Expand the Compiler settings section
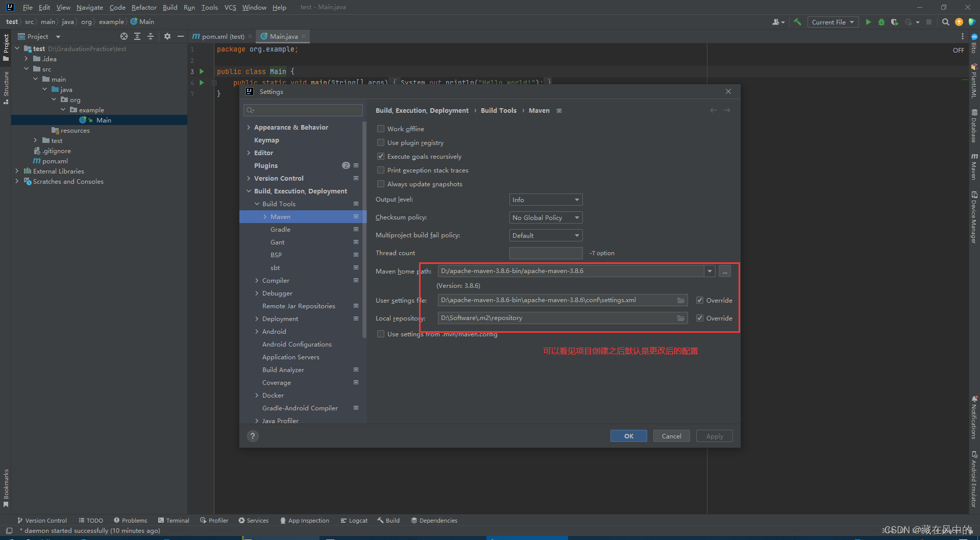This screenshot has height=540, width=980. 257,280
